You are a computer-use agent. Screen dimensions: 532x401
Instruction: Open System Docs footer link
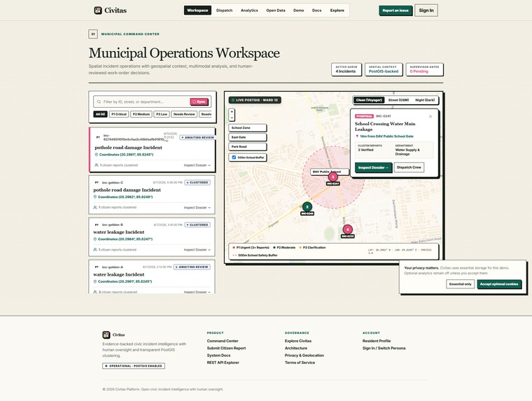[x=218, y=356]
